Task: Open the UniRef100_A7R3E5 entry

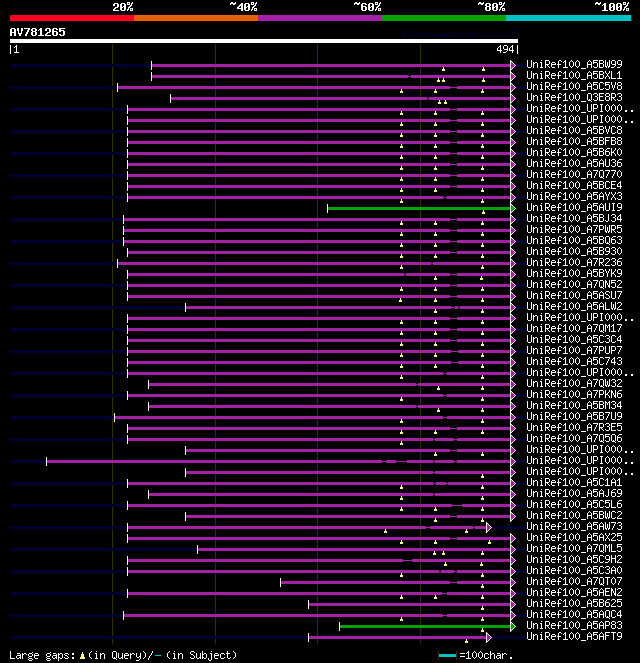Action: (x=574, y=427)
